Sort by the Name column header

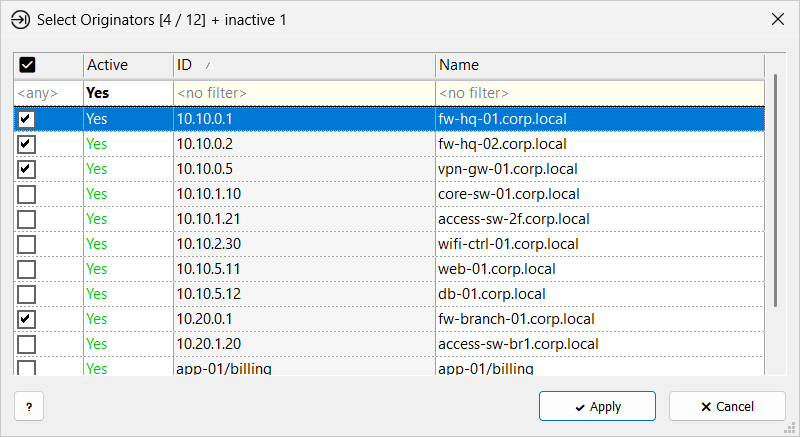600,65
